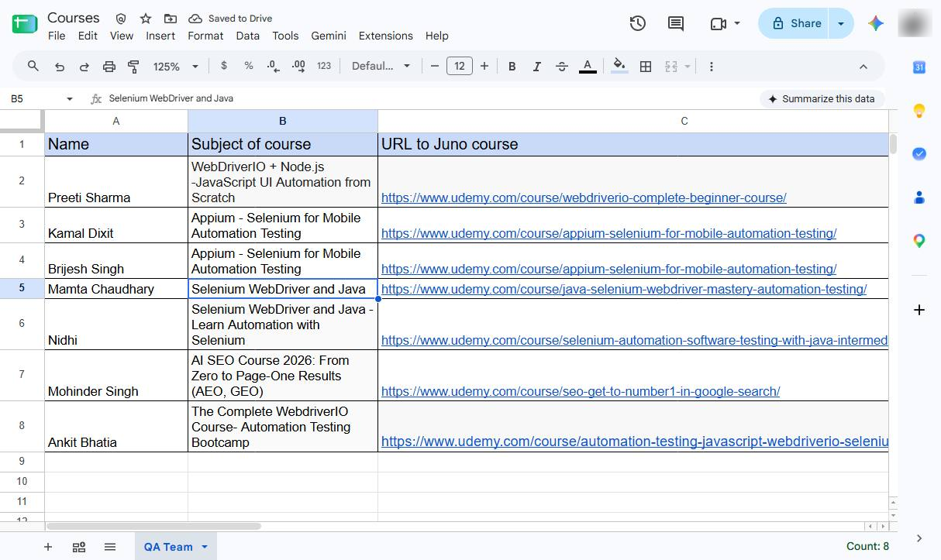Image resolution: width=941 pixels, height=560 pixels.
Task: Print the spreadsheet
Action: 109,67
